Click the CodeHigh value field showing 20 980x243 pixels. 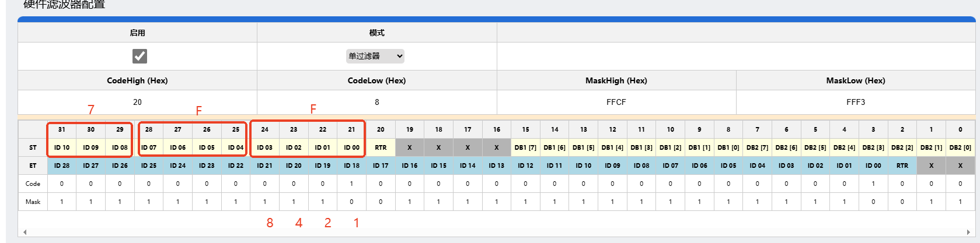point(137,102)
